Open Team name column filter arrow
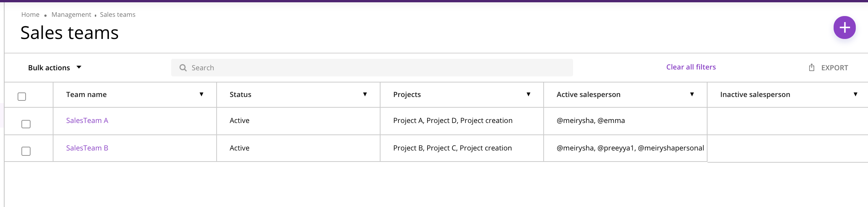This screenshot has height=207, width=868. tap(201, 94)
